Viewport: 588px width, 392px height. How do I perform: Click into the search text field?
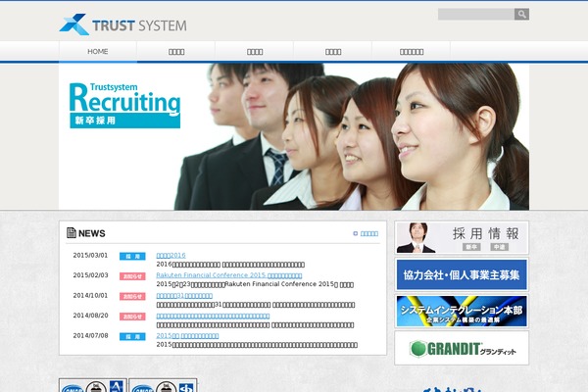475,15
